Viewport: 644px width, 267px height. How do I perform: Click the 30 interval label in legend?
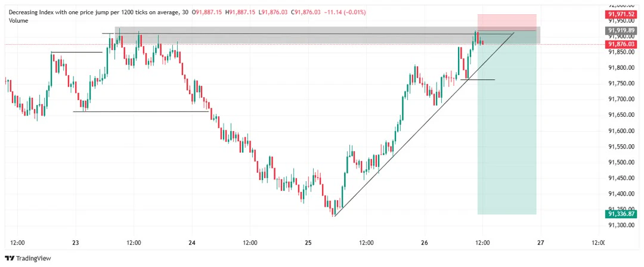[x=184, y=13]
